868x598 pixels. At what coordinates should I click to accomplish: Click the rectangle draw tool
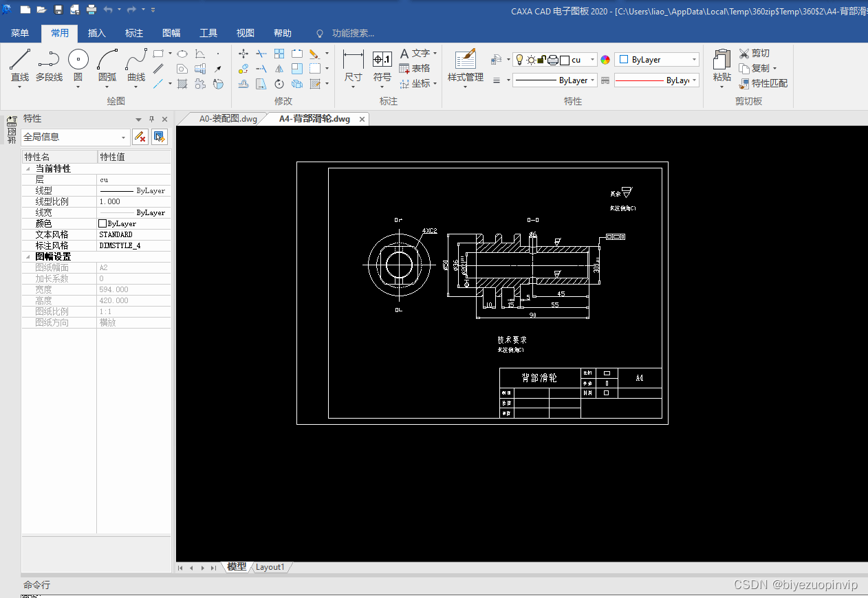(158, 53)
